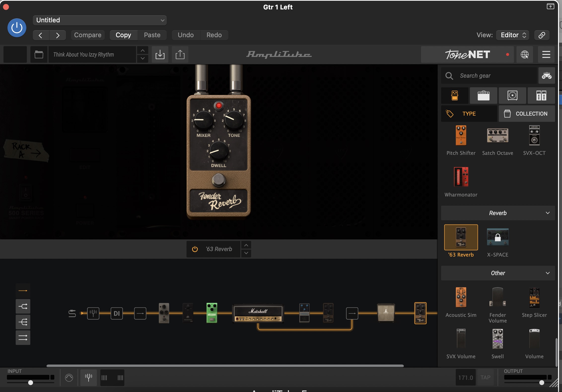Select the rack effects gear category
The image size is (562, 392).
541,96
